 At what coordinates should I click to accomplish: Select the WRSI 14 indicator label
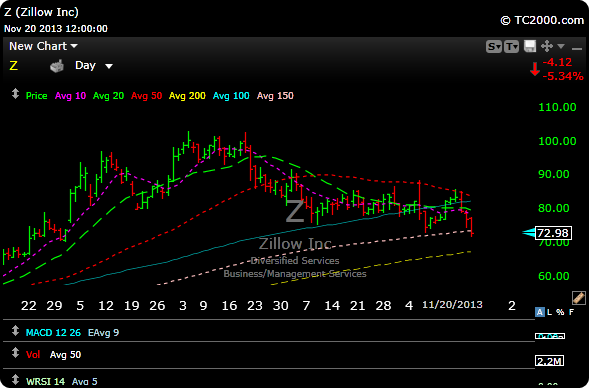point(45,382)
